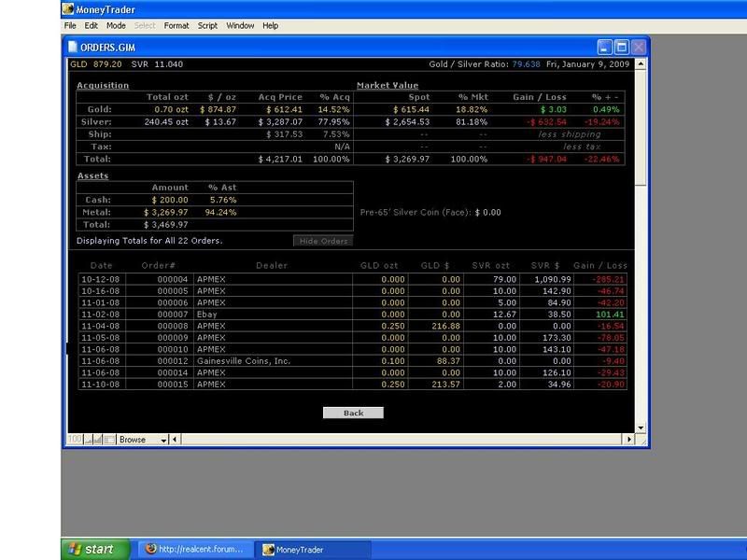
Task: Click the Back button
Action: coord(353,413)
